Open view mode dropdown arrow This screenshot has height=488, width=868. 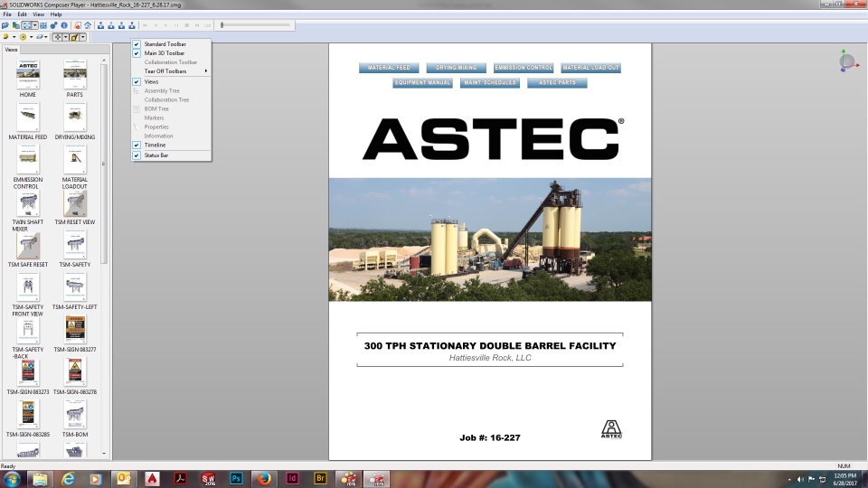(35, 25)
